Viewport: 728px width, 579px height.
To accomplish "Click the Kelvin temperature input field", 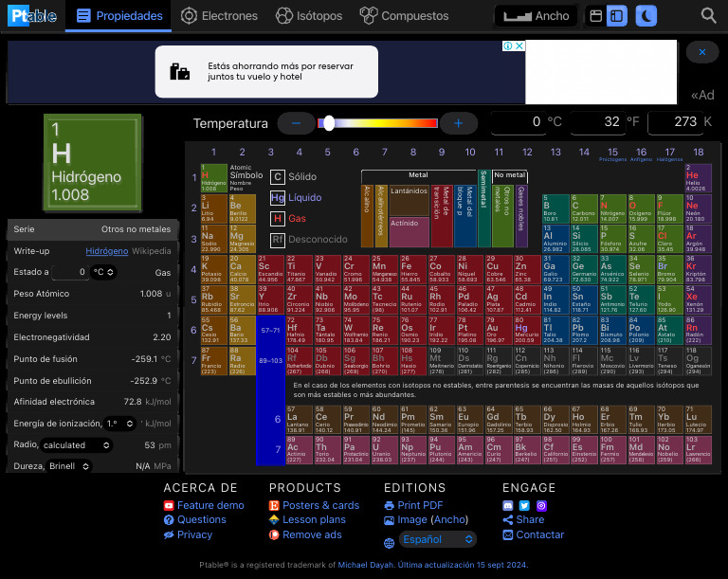I will (x=676, y=122).
